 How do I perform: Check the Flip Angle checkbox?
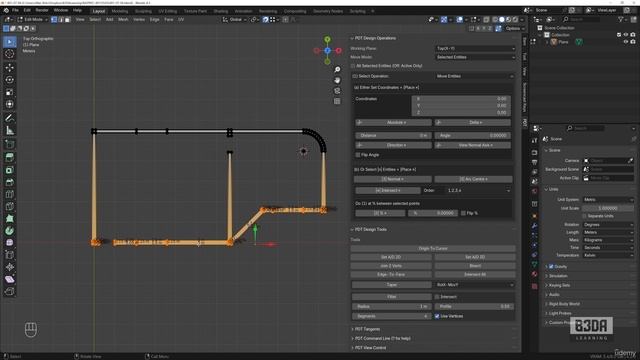point(358,155)
